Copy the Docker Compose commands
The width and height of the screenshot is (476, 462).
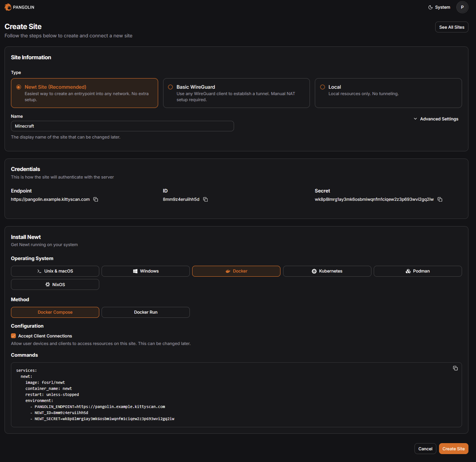455,368
